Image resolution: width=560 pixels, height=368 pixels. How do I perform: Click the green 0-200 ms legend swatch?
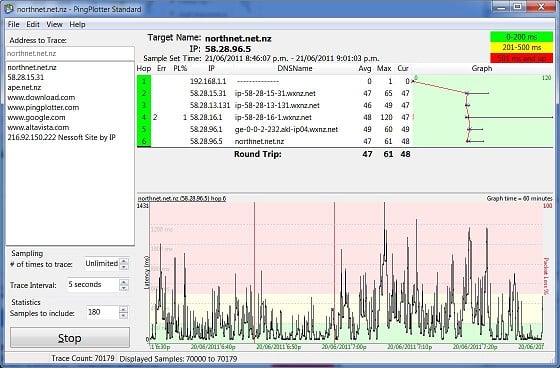[x=521, y=37]
